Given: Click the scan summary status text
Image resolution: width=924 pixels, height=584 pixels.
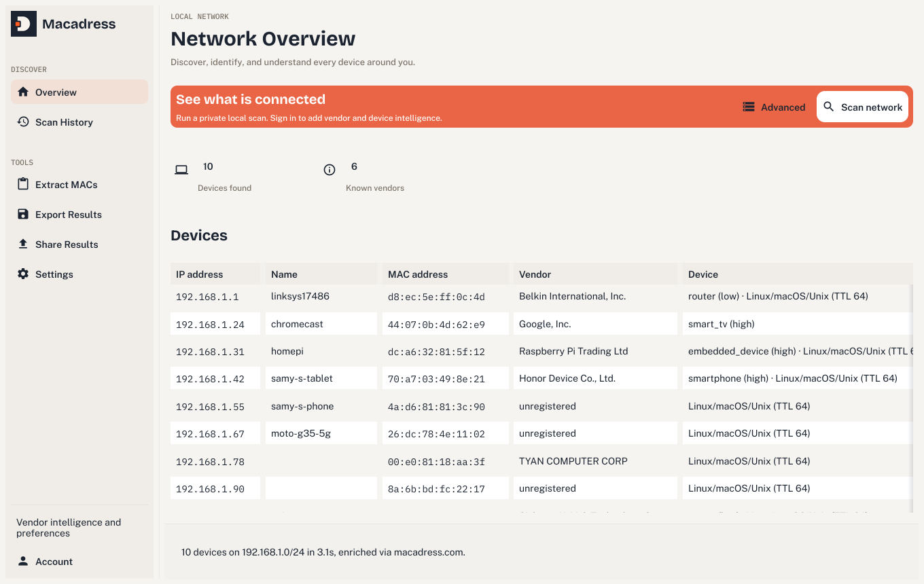Looking at the screenshot, I should pyautogui.click(x=323, y=552).
